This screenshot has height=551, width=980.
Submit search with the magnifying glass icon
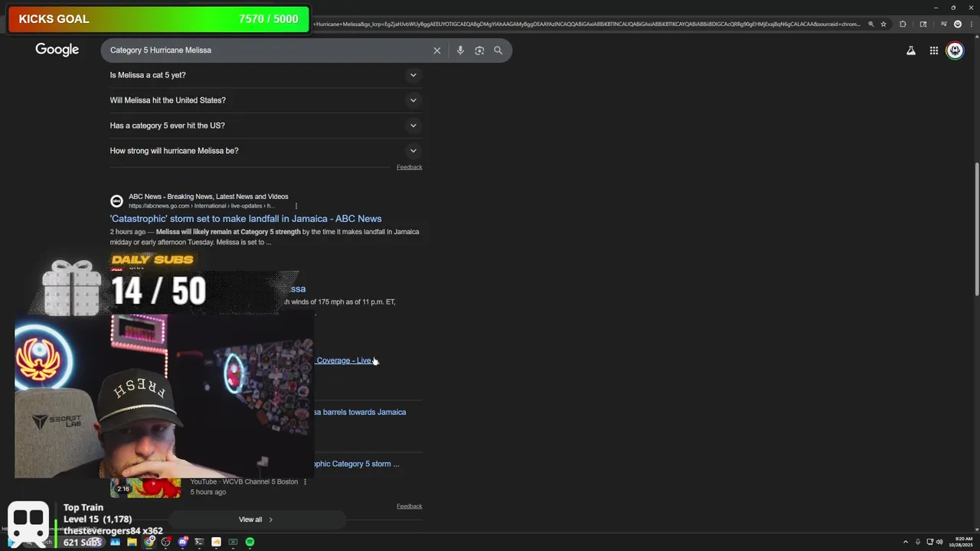tap(498, 51)
